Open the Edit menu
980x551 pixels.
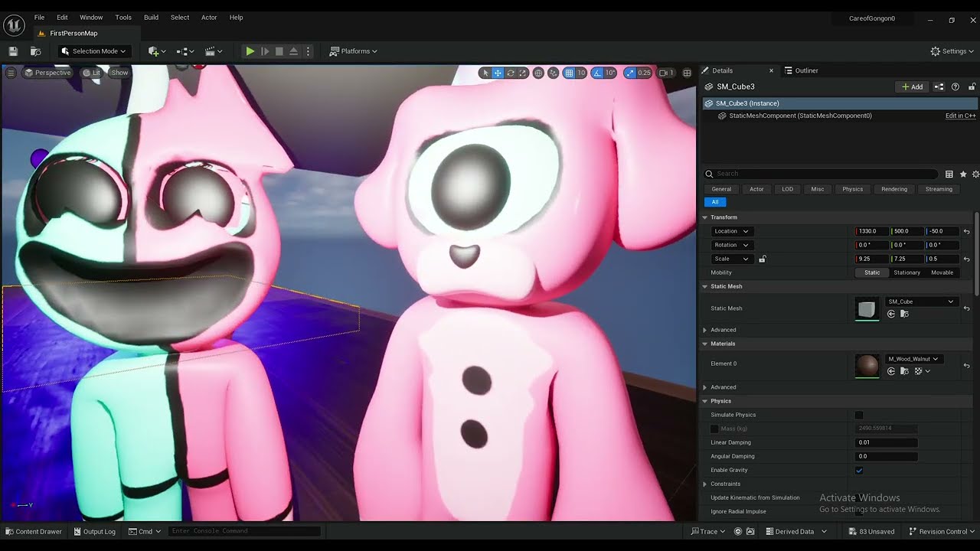click(x=62, y=17)
